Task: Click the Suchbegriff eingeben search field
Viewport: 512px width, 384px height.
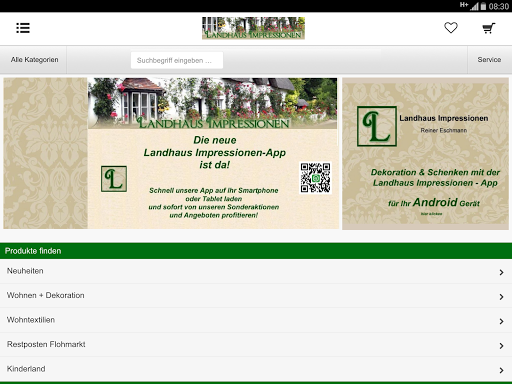Action: pos(177,60)
